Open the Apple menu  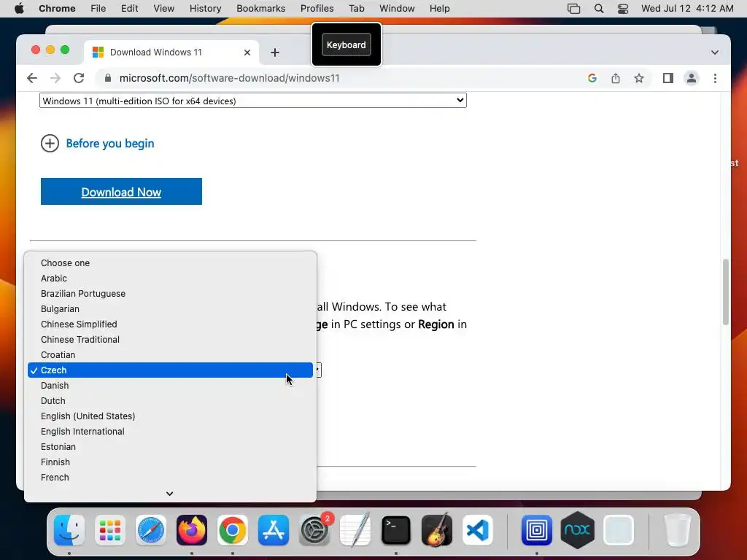pos(19,9)
